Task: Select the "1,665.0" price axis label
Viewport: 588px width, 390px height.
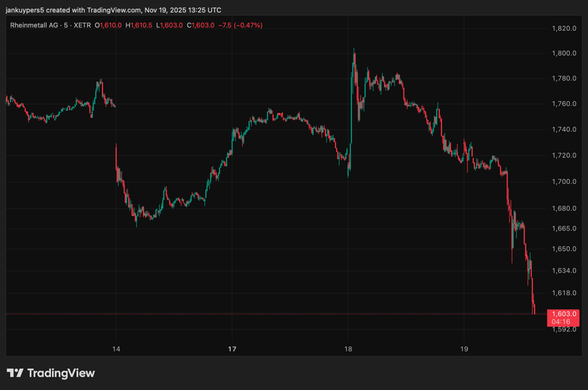Action: (564, 228)
